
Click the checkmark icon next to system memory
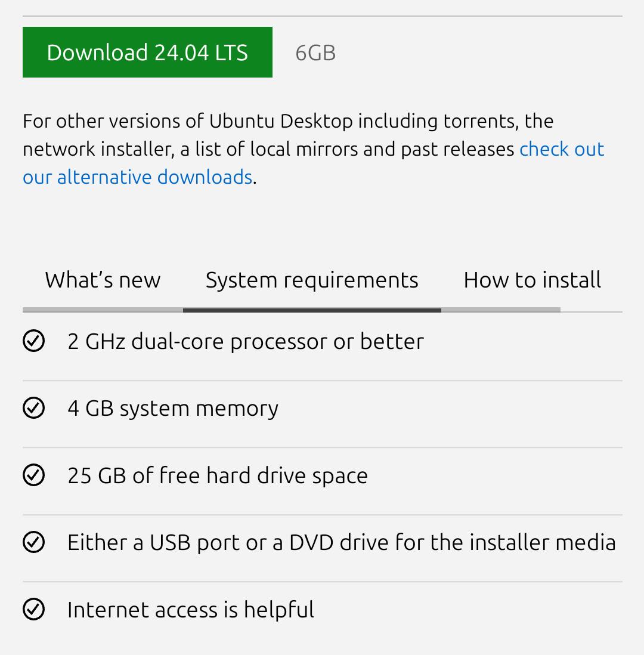pos(33,408)
